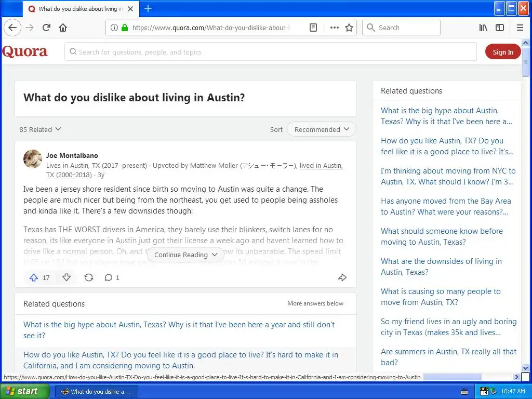Open 'ugly and boring city in Texas' link
This screenshot has height=399, width=532.
448,327
